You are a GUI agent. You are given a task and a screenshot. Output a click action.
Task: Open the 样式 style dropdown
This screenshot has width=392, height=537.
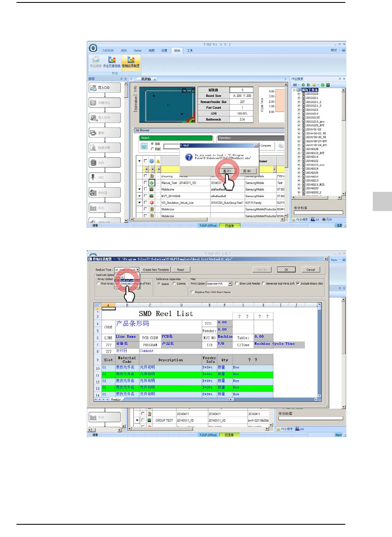335,50
